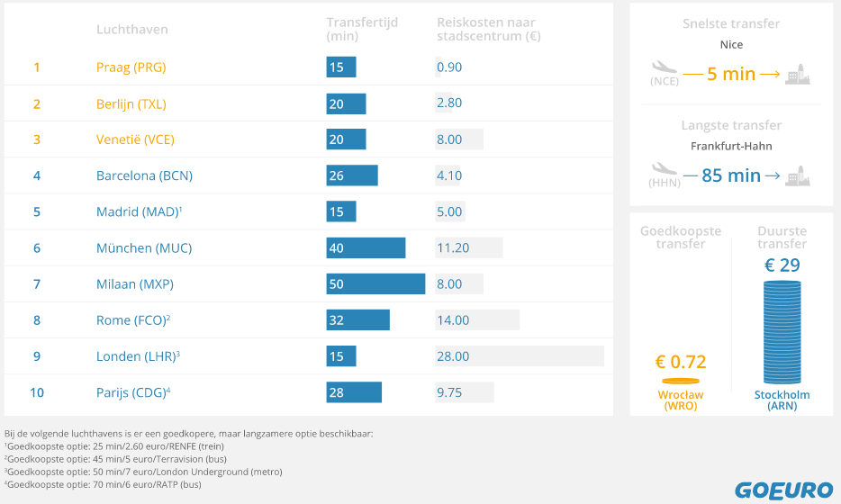
Task: Select the Venetië (VCE) airport row
Action: coord(135,139)
